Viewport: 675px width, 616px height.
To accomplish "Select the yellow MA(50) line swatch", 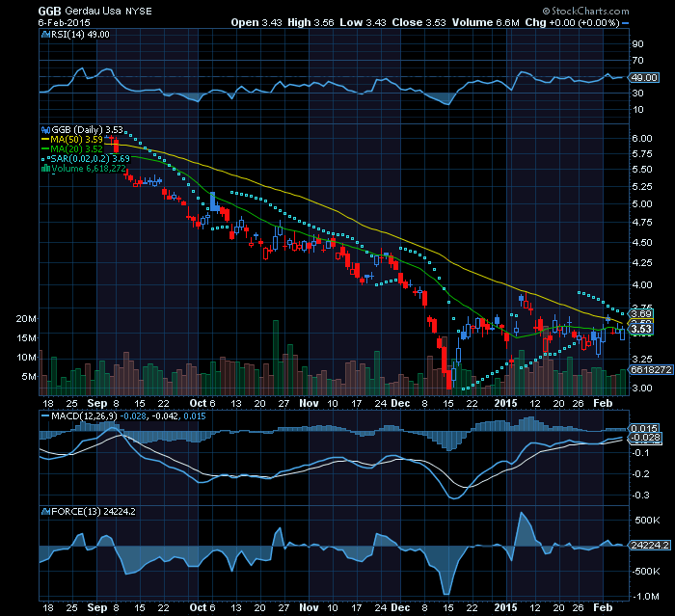I will 45,140.
